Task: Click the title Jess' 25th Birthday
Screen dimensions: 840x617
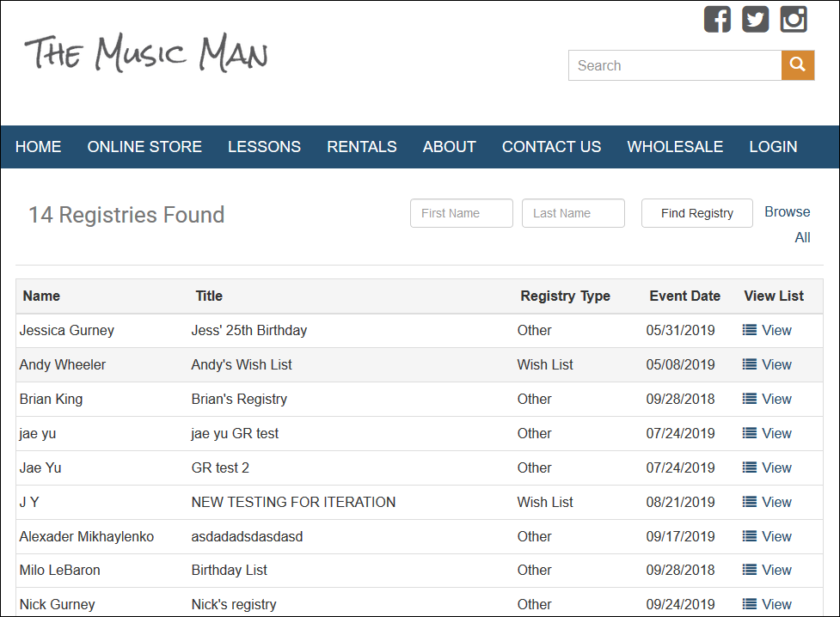Action: pos(249,330)
